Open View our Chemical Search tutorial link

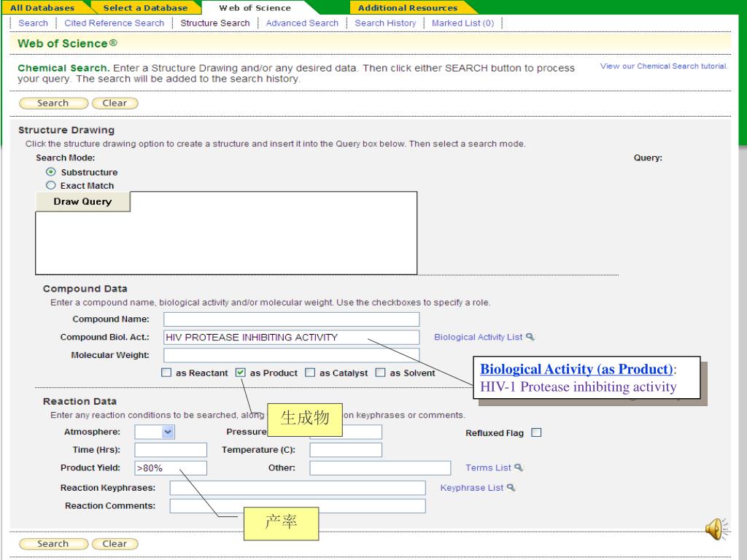664,66
